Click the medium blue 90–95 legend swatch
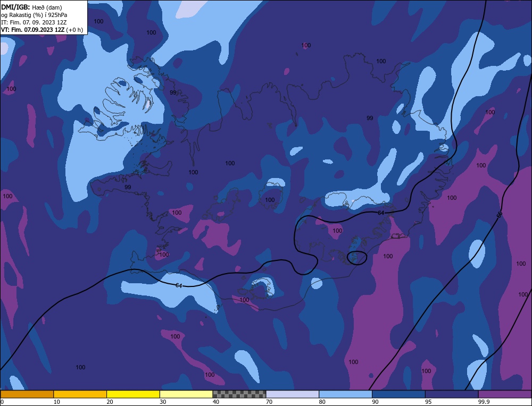This screenshot has height=406, width=532. (398, 394)
